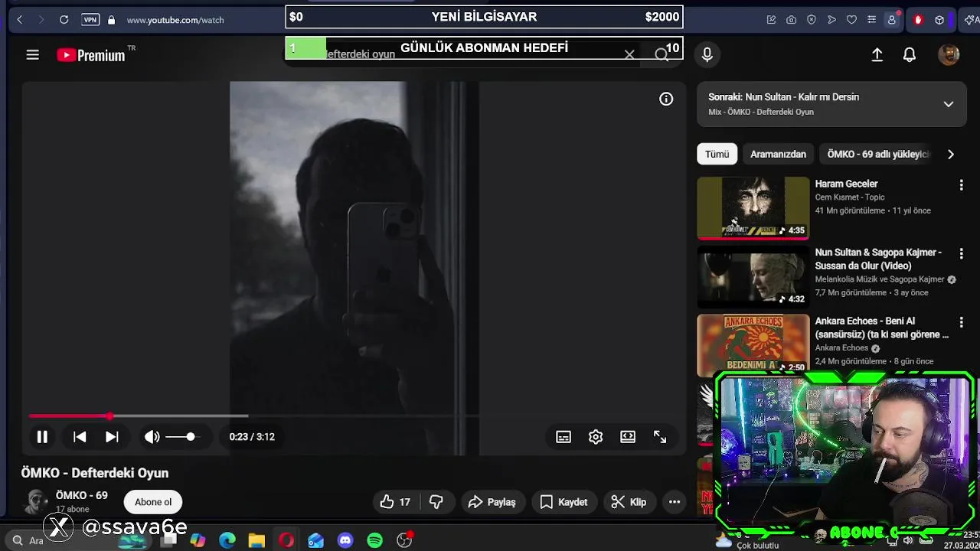Subscribe with the Abone ol button
The height and width of the screenshot is (551, 980).
coord(153,502)
